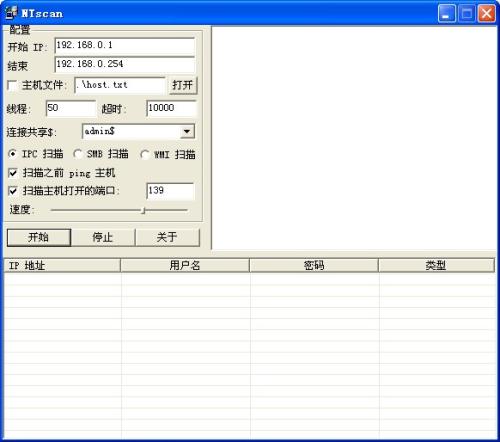
Task: Click 打开 to browse host file
Action: click(183, 85)
